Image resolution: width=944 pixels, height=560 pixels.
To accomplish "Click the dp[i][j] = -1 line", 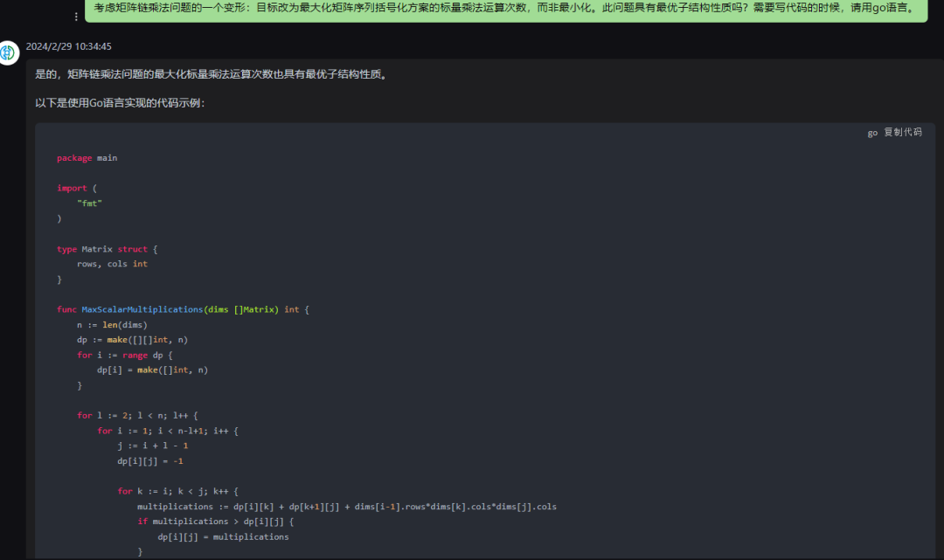I will click(x=150, y=461).
